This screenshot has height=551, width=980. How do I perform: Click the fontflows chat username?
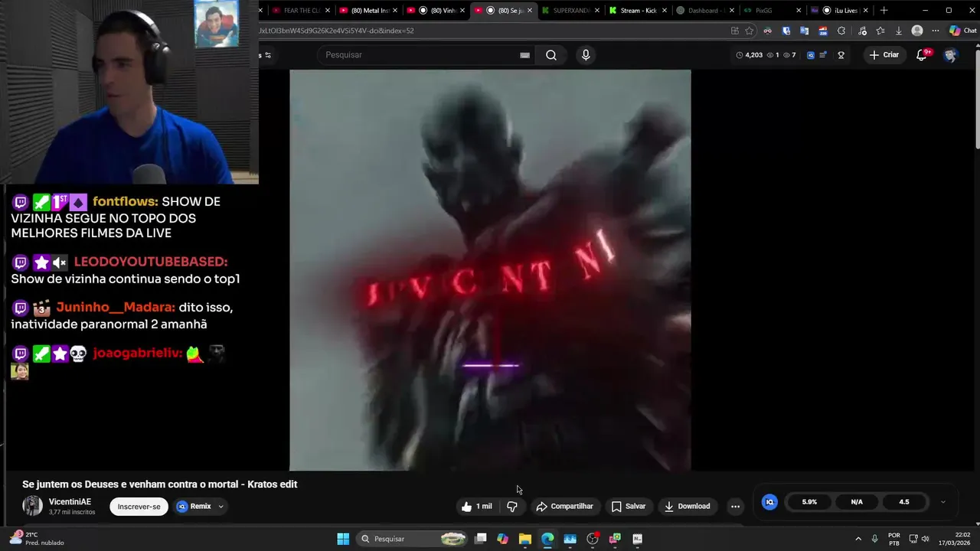point(126,202)
